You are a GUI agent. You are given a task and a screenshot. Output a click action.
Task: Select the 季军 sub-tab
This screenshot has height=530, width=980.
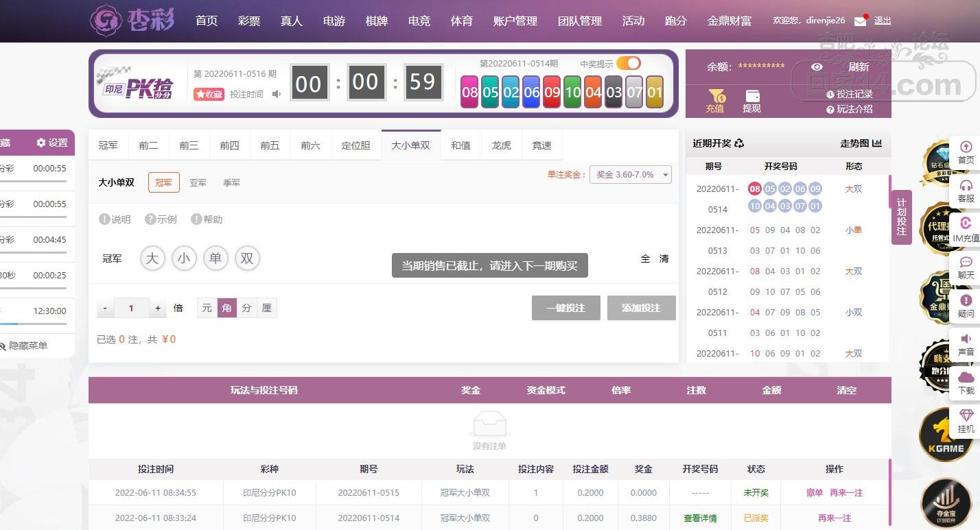point(231,182)
